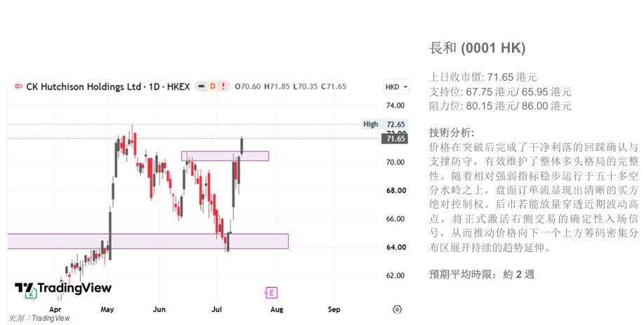644x325 pixels.
Task: Click the Jul label on the time axis
Action: [x=216, y=310]
